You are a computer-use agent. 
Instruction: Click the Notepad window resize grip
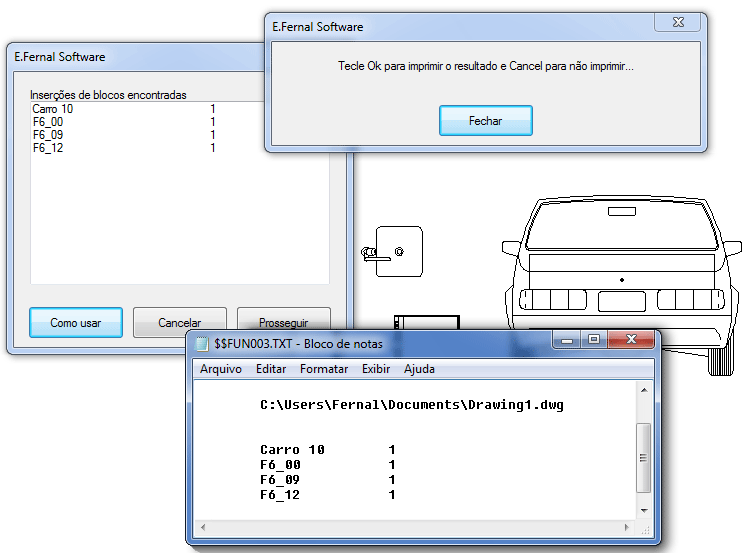coord(646,529)
